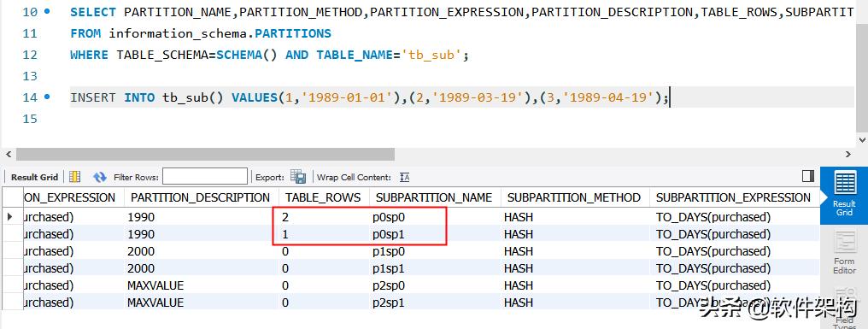
Task: Click line number 13 in the gutter
Action: [x=30, y=76]
